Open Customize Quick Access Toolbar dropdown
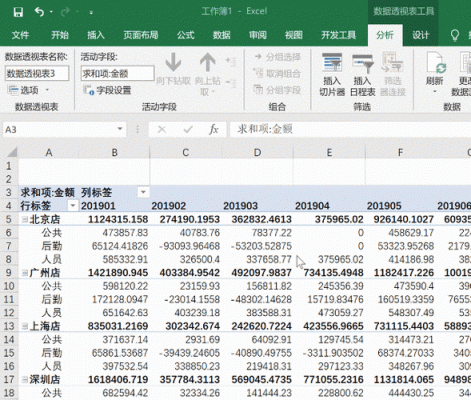This screenshot has height=400, width=471. pos(91,13)
